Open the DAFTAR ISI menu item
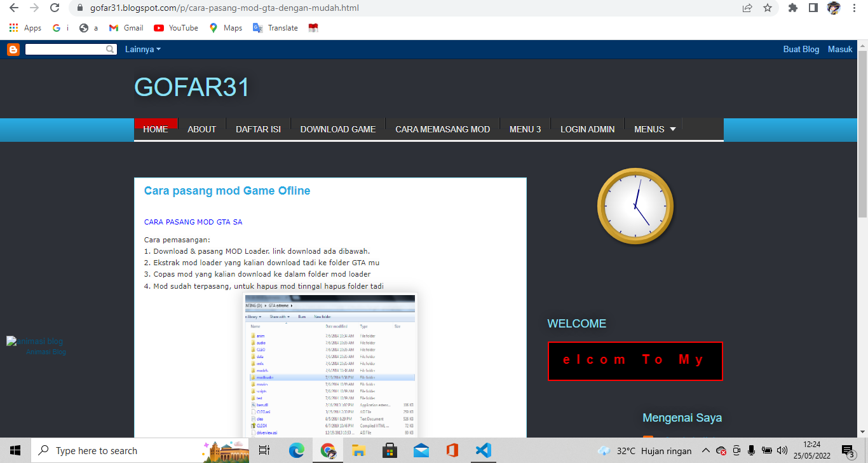 coord(258,129)
